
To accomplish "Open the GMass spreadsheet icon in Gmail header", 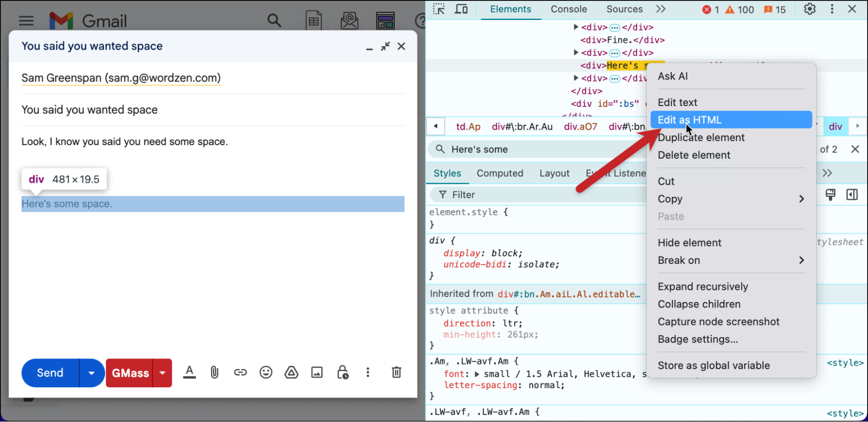I will 314,20.
